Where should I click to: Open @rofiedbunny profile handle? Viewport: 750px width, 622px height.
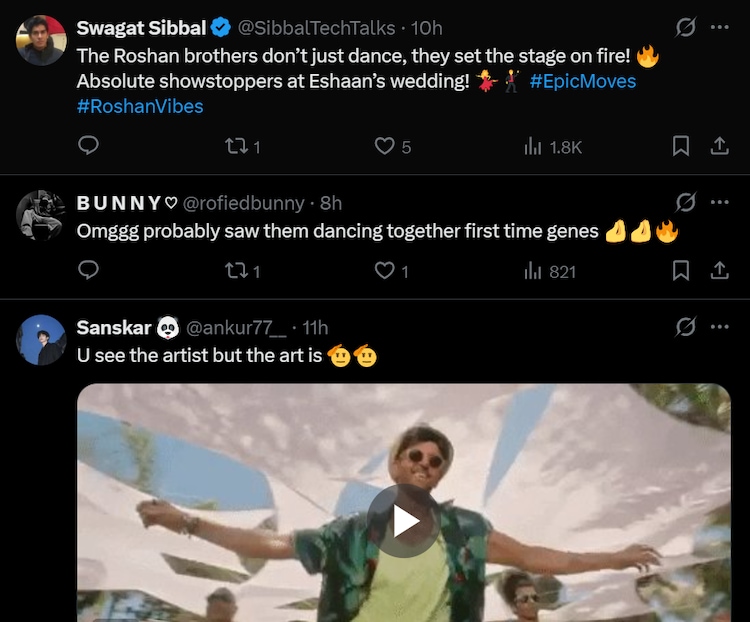[x=243, y=203]
